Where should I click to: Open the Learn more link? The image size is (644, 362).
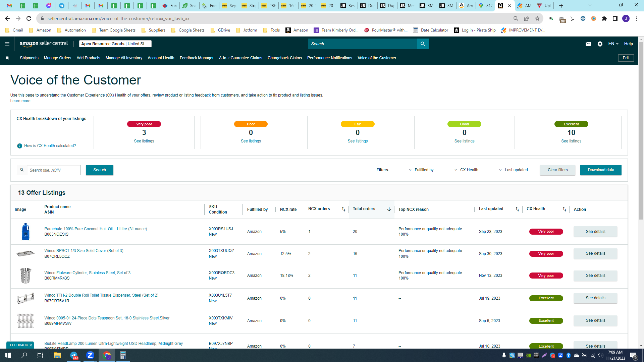20,101
